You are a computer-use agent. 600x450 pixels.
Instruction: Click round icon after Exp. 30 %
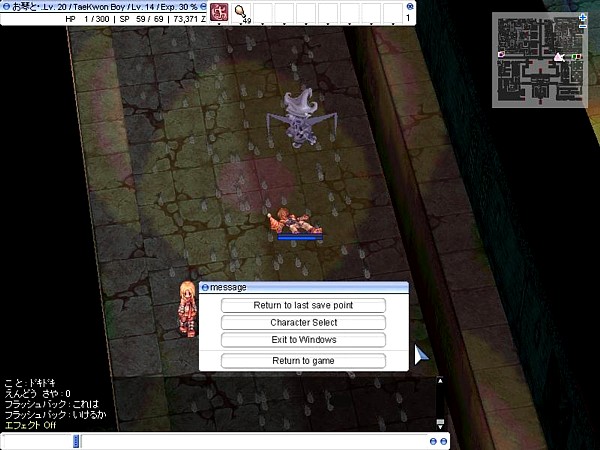pos(203,7)
